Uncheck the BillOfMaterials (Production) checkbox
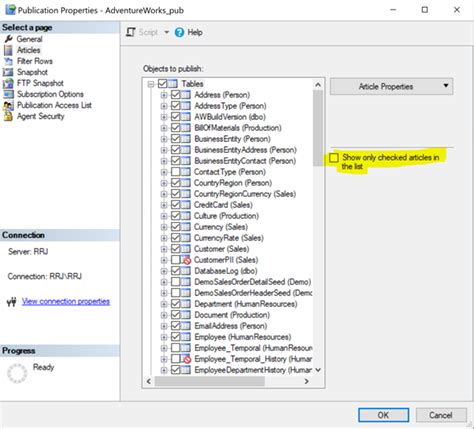This screenshot has width=474, height=429. point(176,128)
